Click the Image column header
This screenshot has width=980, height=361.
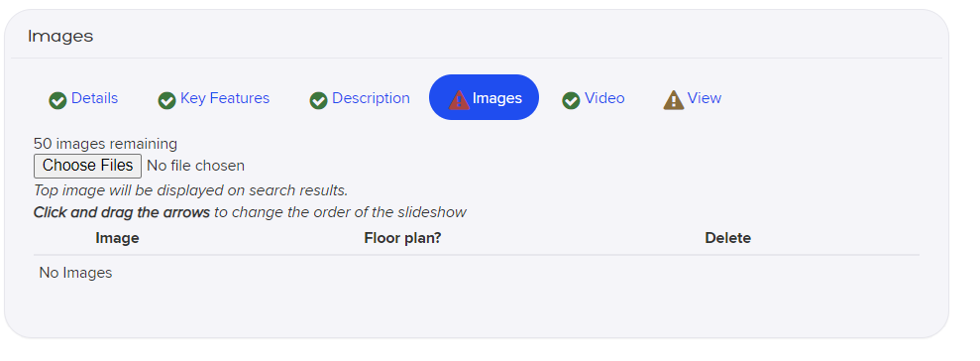click(x=118, y=238)
